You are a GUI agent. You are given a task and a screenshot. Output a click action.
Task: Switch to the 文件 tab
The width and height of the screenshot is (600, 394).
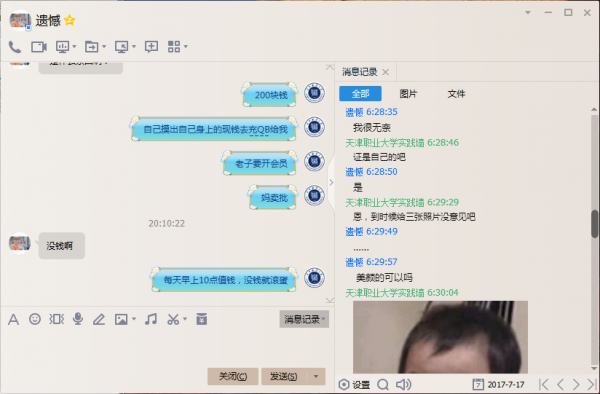(x=456, y=94)
